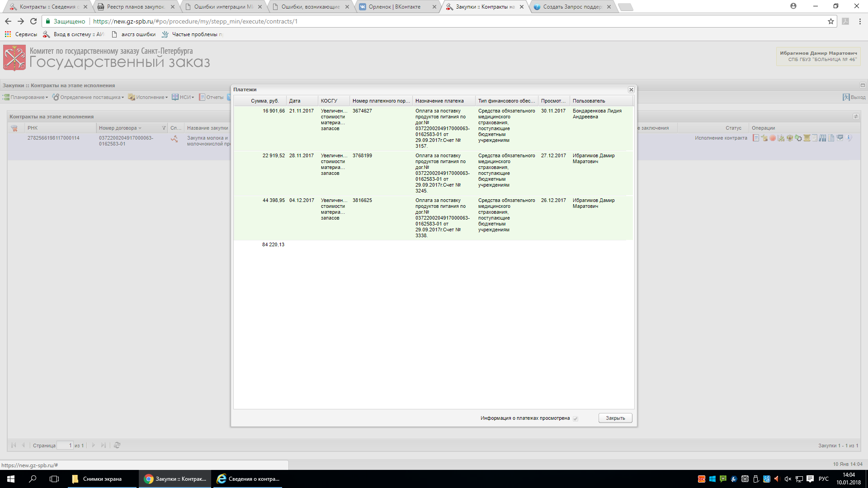868x488 pixels.
Task: Open Internet Explorer Сведения о контракте in taskbar
Action: coord(248,479)
